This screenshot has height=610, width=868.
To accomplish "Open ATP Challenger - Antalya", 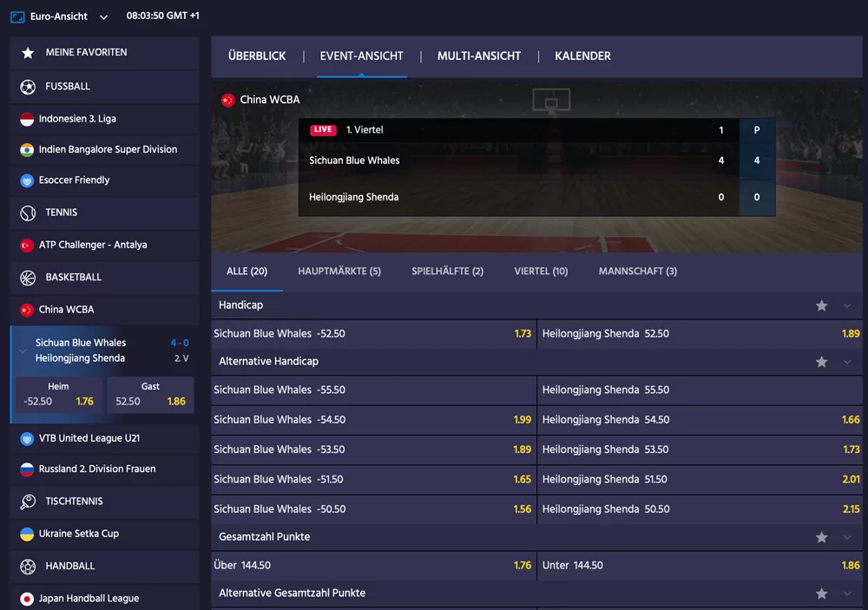I will tap(105, 246).
